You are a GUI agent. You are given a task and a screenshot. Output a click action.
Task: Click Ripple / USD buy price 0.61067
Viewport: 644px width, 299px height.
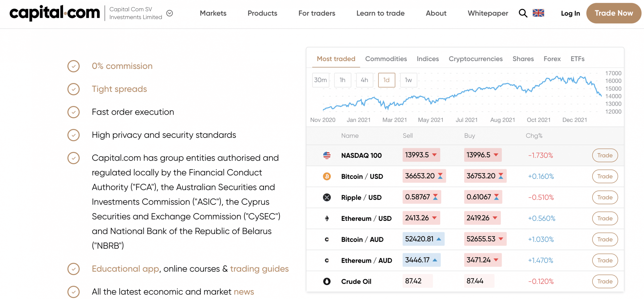483,197
